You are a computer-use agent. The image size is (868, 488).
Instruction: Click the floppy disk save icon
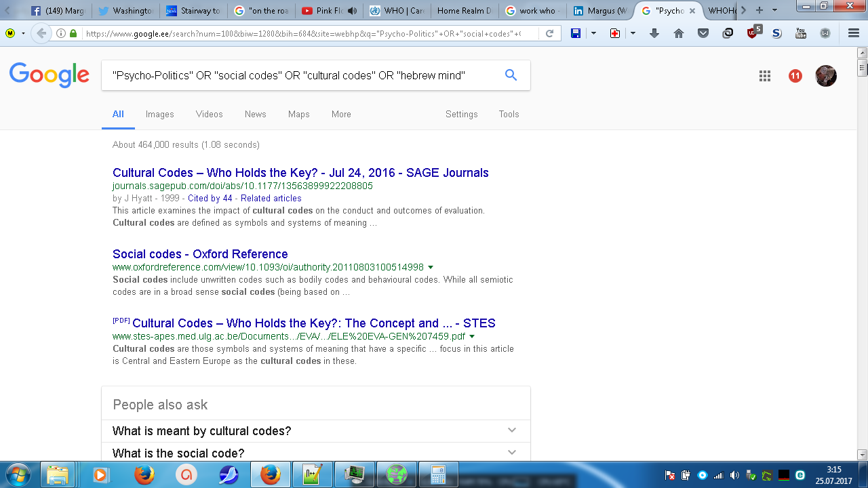(576, 33)
